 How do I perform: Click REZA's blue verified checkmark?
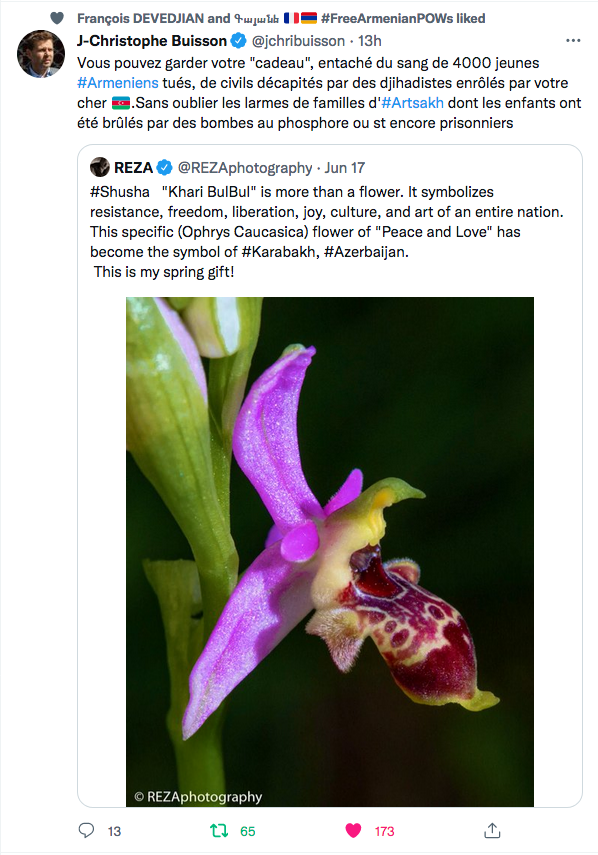tap(165, 167)
